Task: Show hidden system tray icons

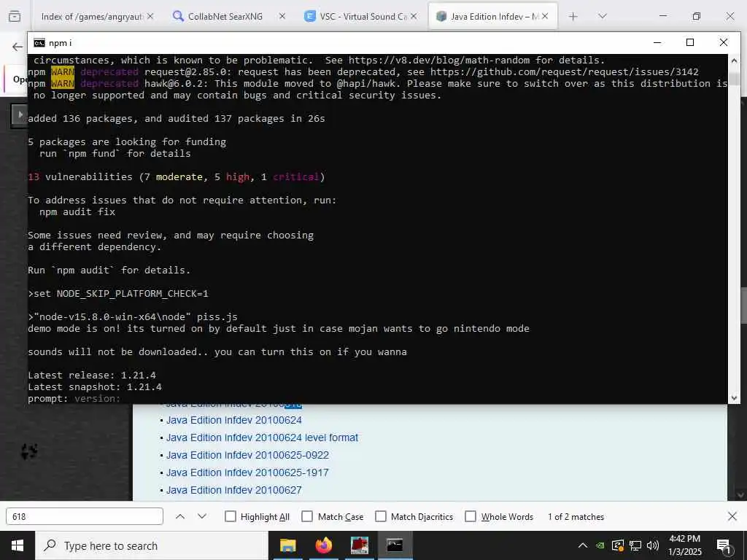Action: point(583,545)
